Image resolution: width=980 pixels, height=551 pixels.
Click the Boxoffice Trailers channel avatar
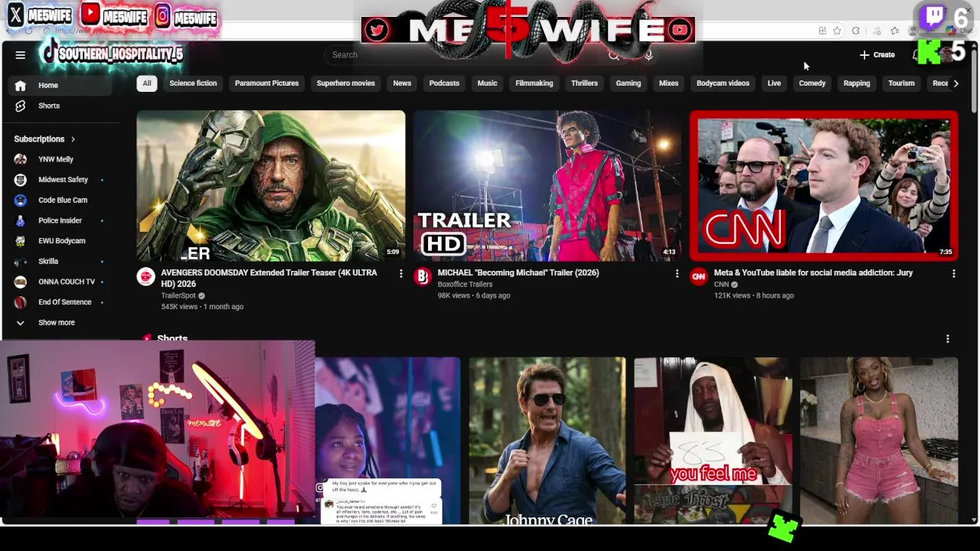[x=423, y=276]
